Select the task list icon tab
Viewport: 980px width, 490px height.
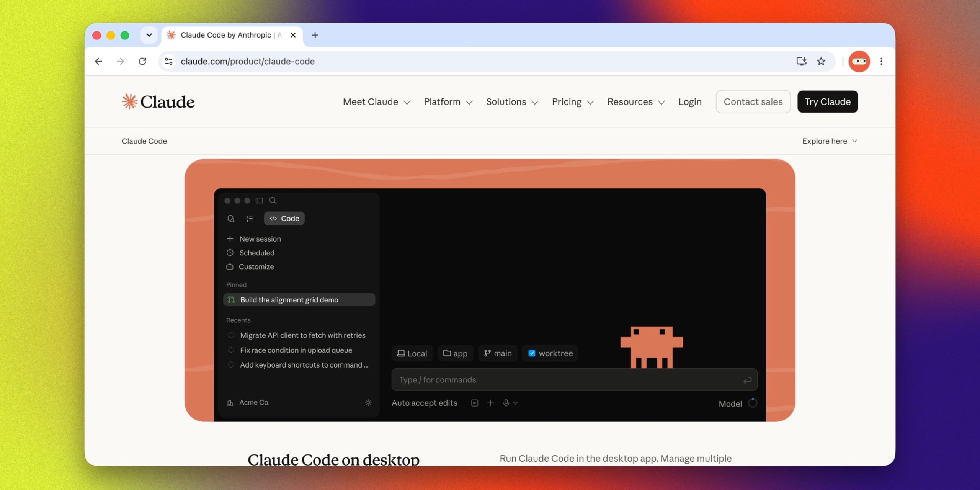pyautogui.click(x=250, y=219)
